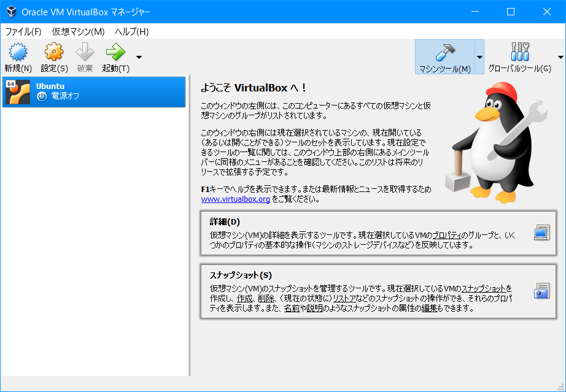Select グローバルツール(G) tools icon
Screen dimensions: 566x392
(520, 52)
